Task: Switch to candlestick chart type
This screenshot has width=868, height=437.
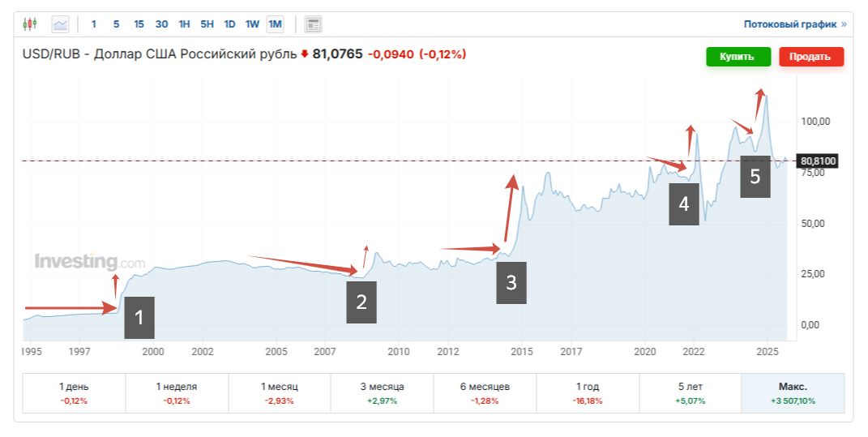Action: pyautogui.click(x=31, y=24)
